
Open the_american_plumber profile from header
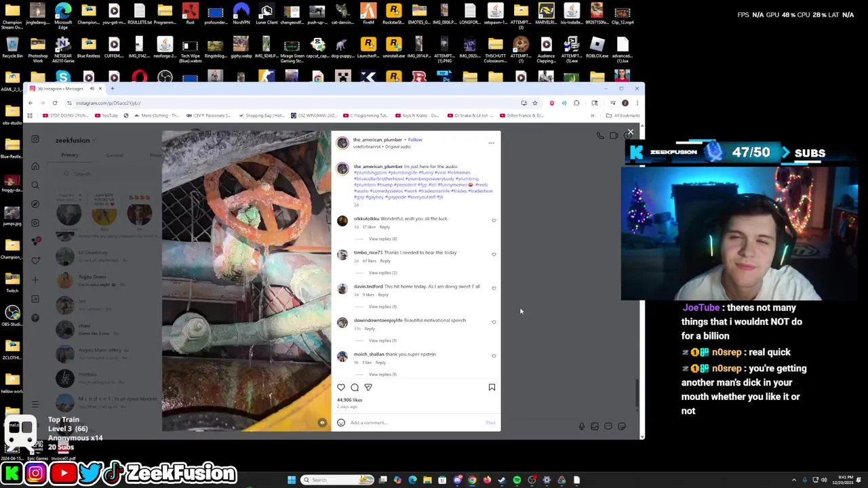pyautogui.click(x=378, y=140)
